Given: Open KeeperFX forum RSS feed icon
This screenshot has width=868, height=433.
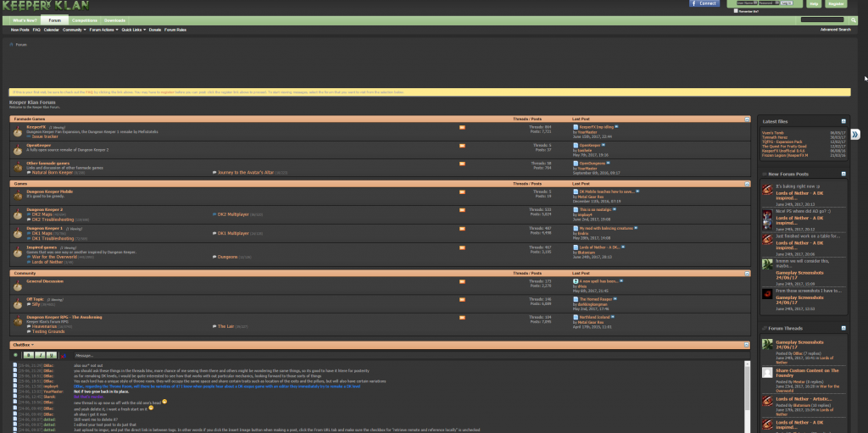Looking at the screenshot, I should point(462,127).
